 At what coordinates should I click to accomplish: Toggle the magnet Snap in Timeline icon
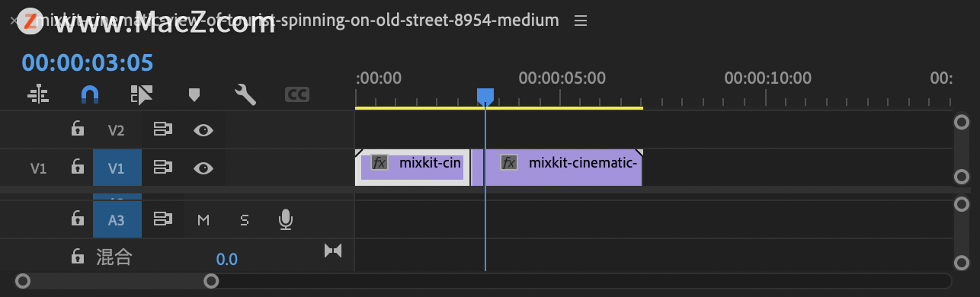coord(90,94)
